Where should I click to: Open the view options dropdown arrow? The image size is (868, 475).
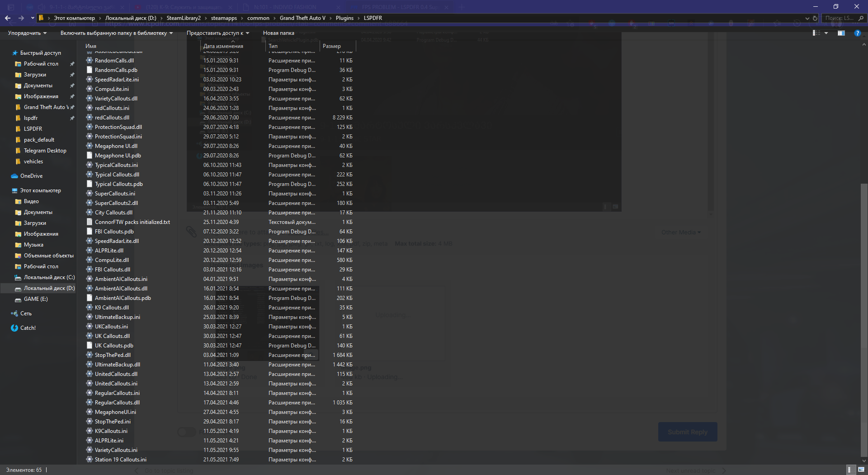[826, 33]
